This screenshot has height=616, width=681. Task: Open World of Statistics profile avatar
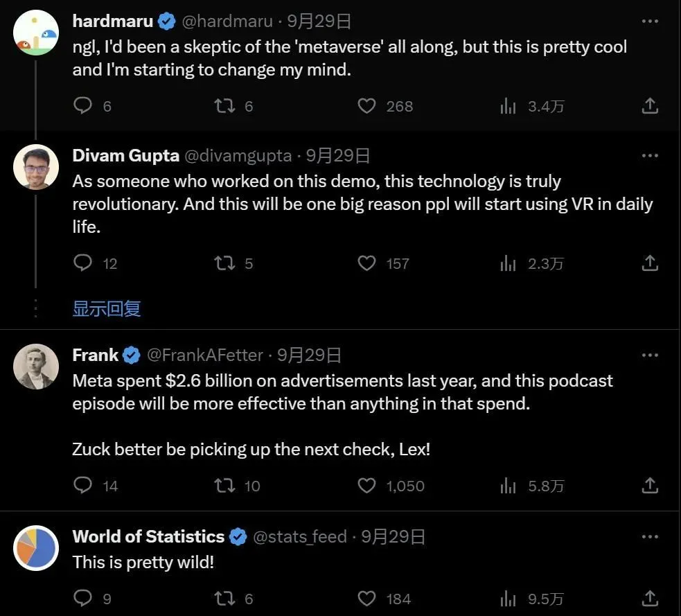(36, 547)
